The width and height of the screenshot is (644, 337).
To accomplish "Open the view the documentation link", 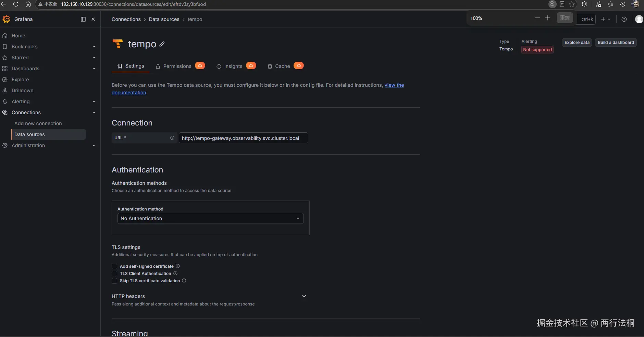I will click(x=394, y=85).
